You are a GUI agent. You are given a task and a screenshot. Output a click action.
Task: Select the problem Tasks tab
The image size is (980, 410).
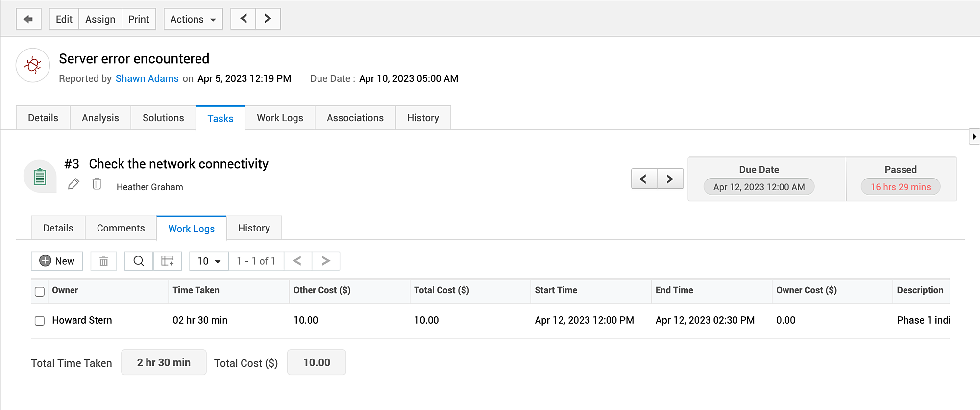[220, 118]
